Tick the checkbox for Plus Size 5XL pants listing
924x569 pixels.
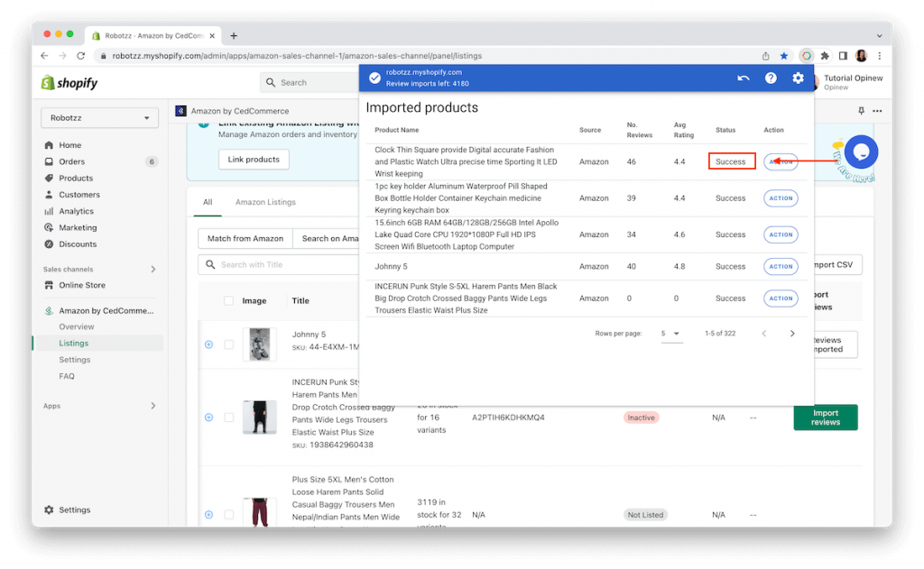pyautogui.click(x=228, y=515)
